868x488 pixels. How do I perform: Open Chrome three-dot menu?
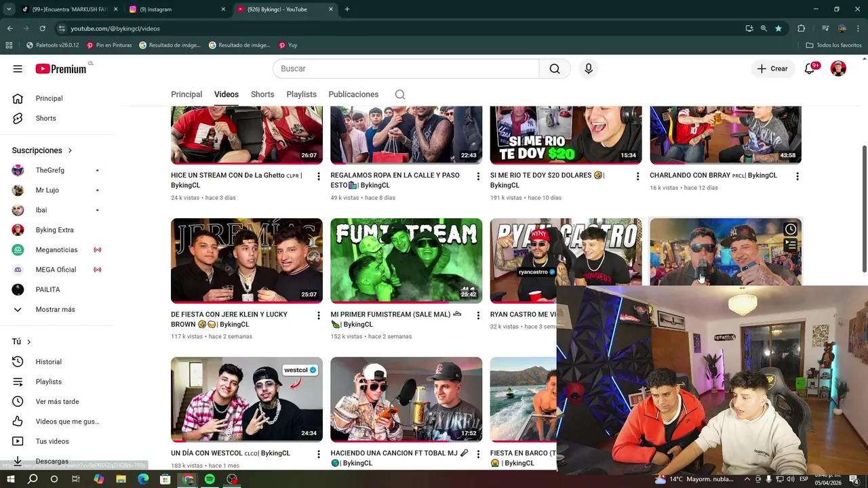click(858, 28)
